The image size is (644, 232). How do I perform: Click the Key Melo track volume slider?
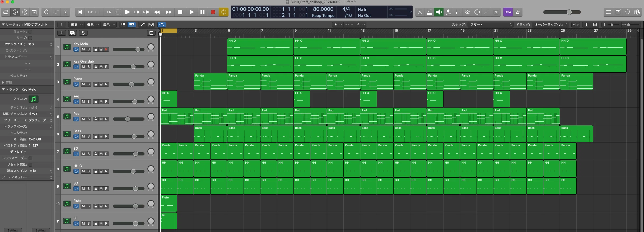tap(129, 49)
